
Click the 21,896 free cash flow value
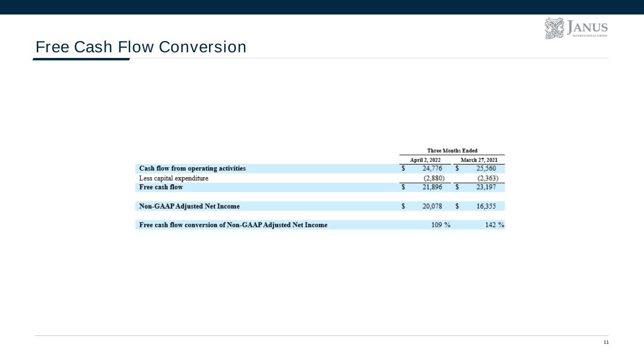[x=432, y=187]
